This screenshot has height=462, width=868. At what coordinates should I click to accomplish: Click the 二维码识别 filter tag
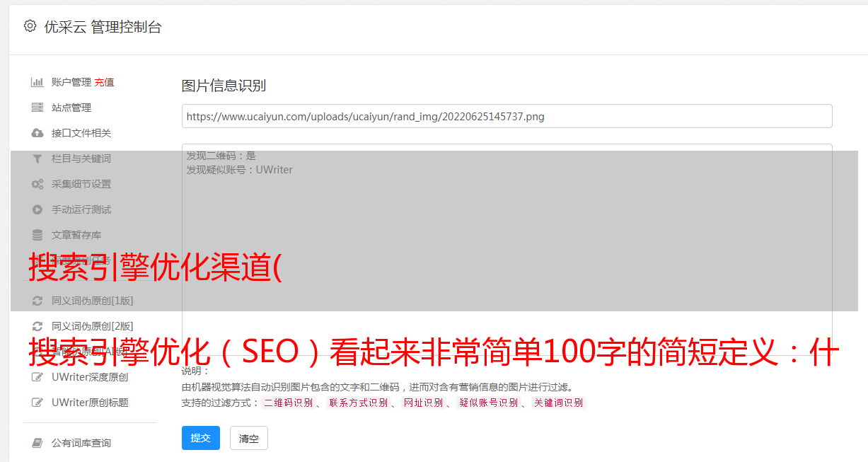click(289, 403)
